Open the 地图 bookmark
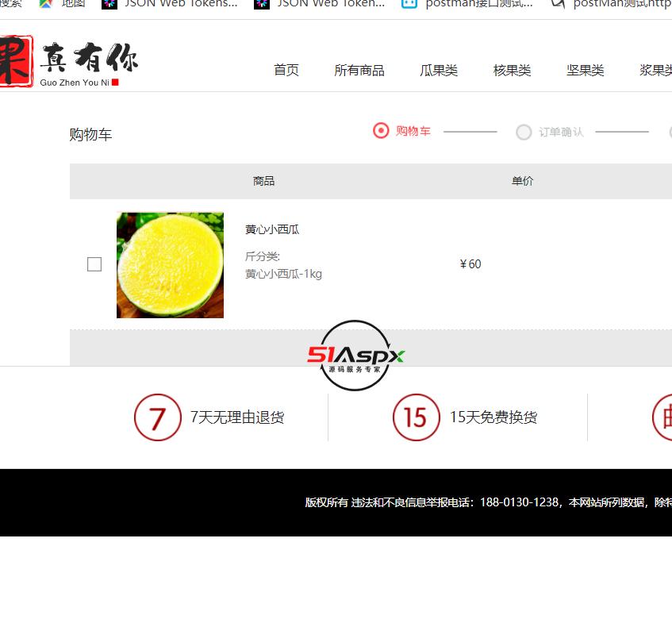The image size is (672, 619). pyautogui.click(x=62, y=3)
